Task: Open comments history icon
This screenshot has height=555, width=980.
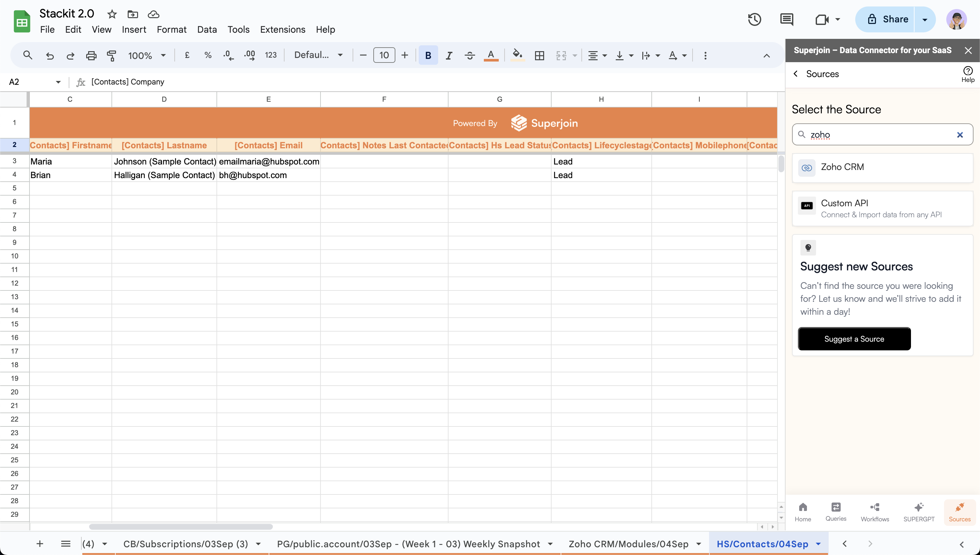Action: click(787, 19)
